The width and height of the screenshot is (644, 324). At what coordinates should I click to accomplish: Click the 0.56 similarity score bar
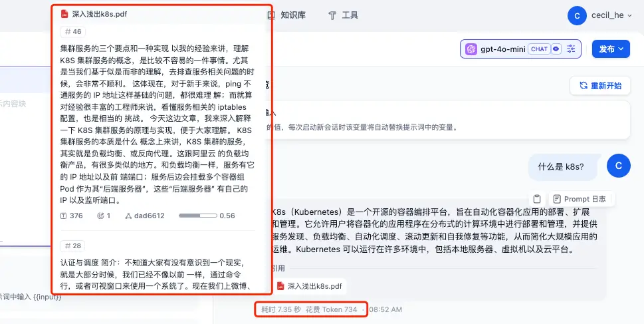coord(198,216)
